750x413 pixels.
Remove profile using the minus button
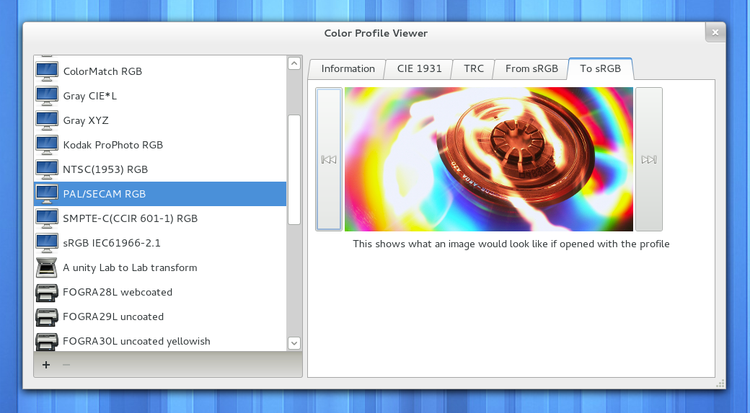point(66,365)
